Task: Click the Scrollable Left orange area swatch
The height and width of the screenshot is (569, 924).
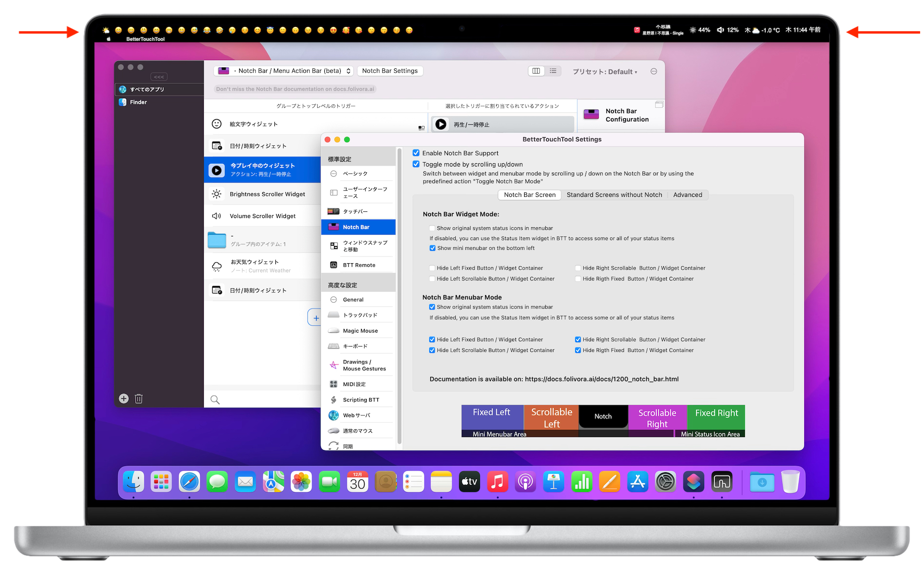Action: pos(551,417)
